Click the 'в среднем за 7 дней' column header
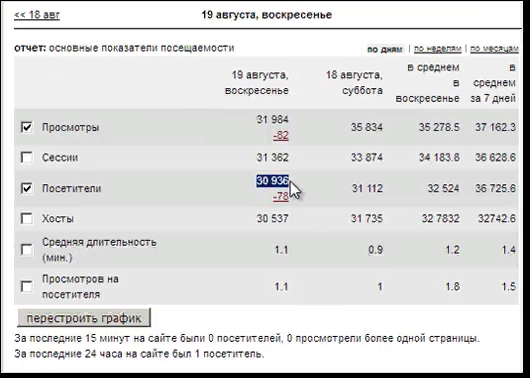The height and width of the screenshot is (378, 530). (x=493, y=83)
